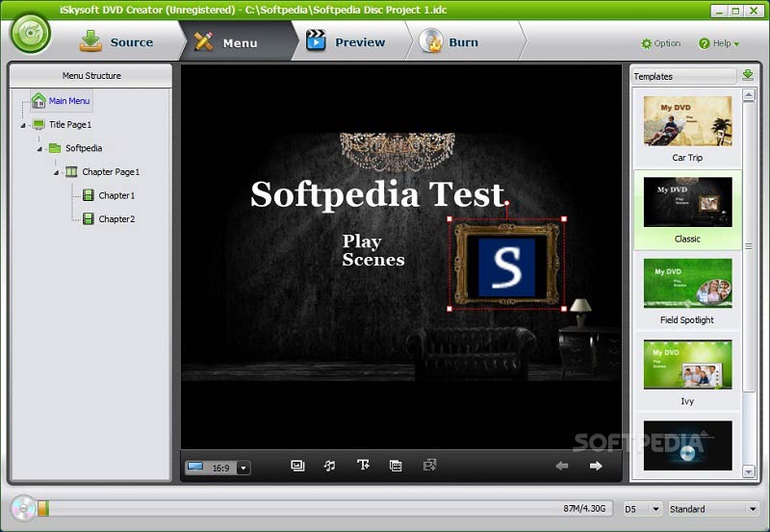Click the clapperboard Preview icon

pyautogui.click(x=316, y=40)
